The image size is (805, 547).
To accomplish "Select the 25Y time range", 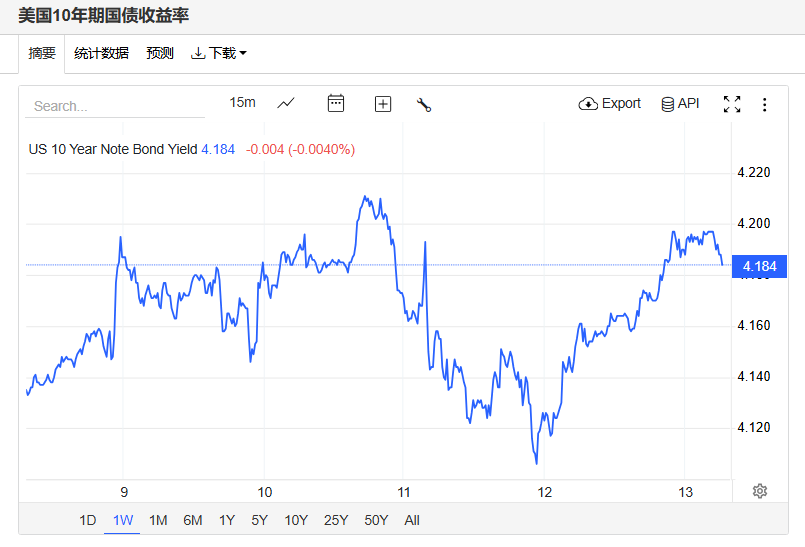I will (x=336, y=520).
